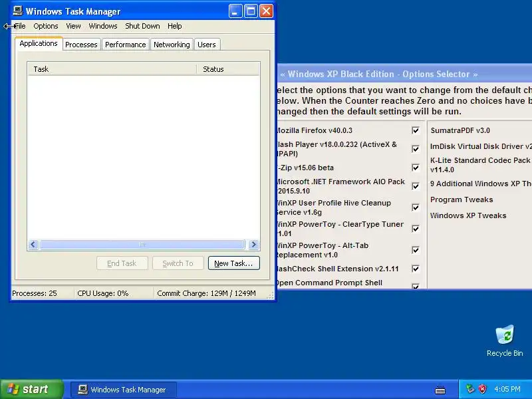532x399 pixels.
Task: Click the task list right scroll arrow
Action: (x=253, y=244)
